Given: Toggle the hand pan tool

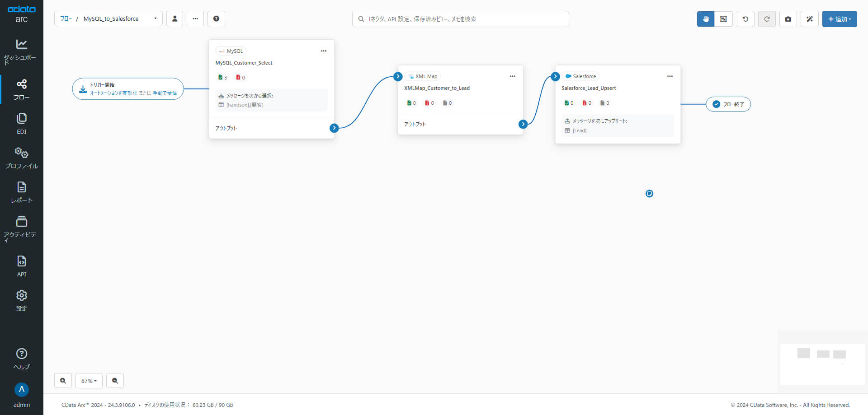Looking at the screenshot, I should pyautogui.click(x=706, y=19).
